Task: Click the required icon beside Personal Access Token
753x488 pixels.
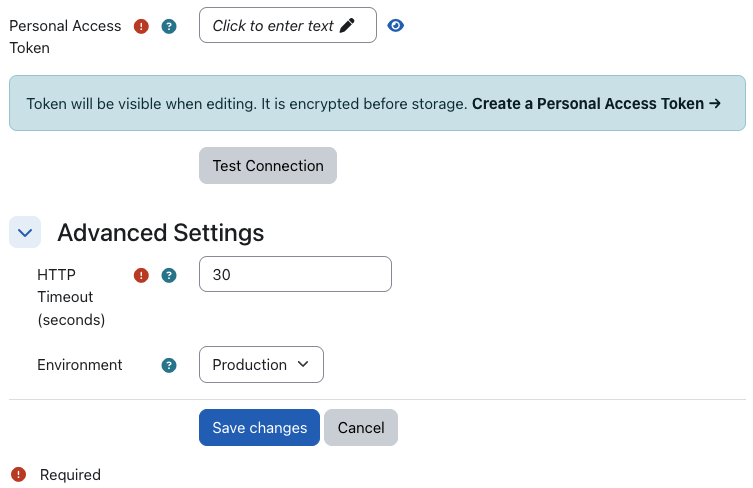Action: tap(141, 26)
